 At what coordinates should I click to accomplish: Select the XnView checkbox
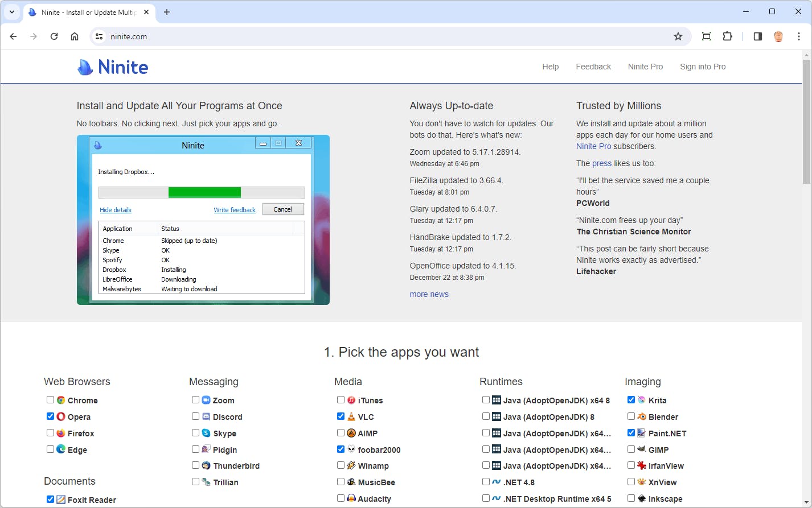point(631,482)
